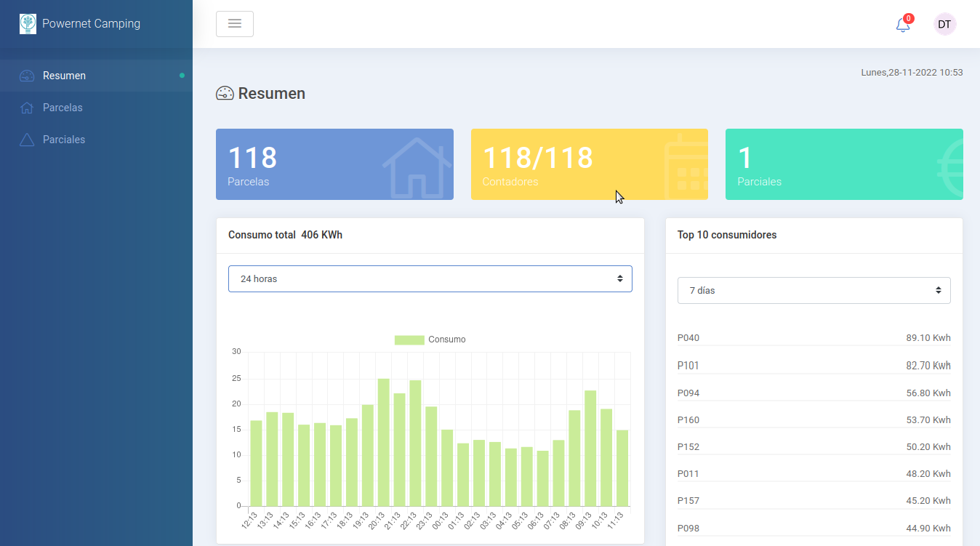Click the Resumen dashboard icon in sidebar
Image resolution: width=980 pixels, height=546 pixels.
(x=27, y=76)
